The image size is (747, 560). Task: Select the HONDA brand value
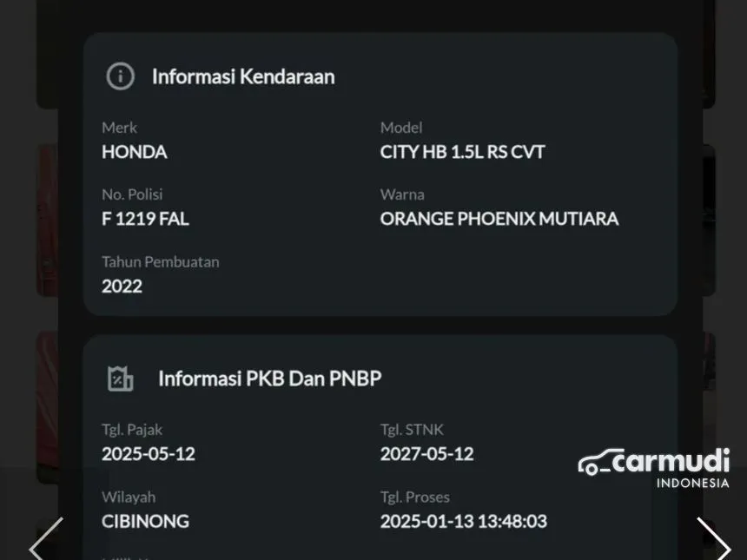click(134, 152)
